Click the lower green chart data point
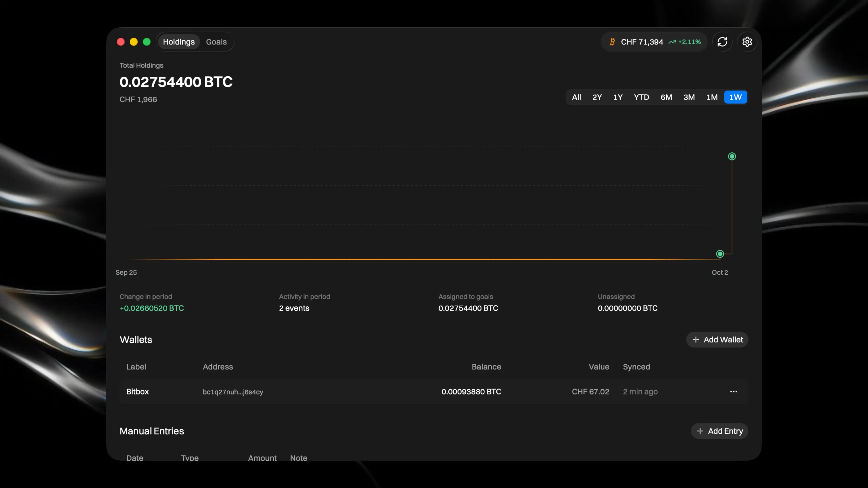The height and width of the screenshot is (488, 868). pyautogui.click(x=720, y=254)
